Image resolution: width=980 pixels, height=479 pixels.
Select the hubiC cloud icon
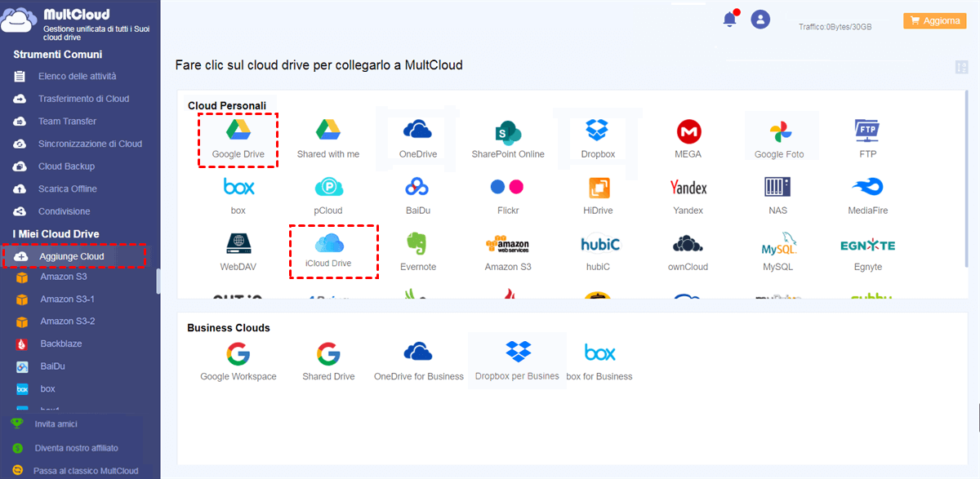pos(600,244)
